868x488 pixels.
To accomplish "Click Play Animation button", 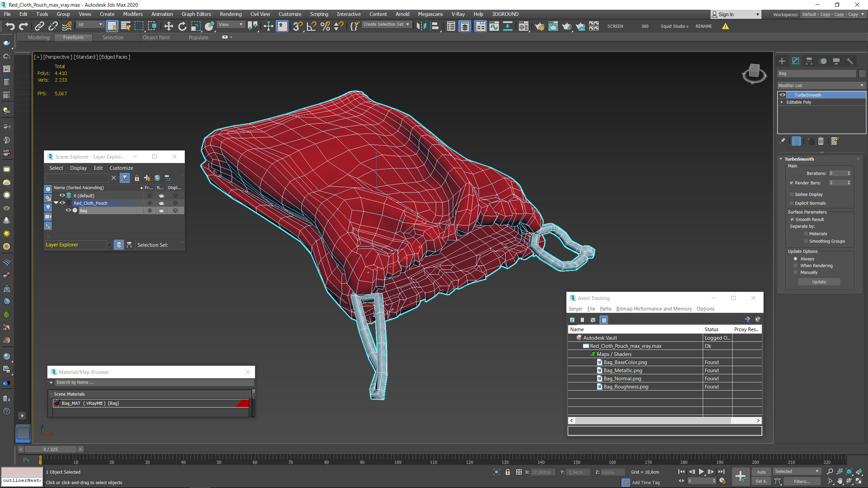I will (x=701, y=472).
